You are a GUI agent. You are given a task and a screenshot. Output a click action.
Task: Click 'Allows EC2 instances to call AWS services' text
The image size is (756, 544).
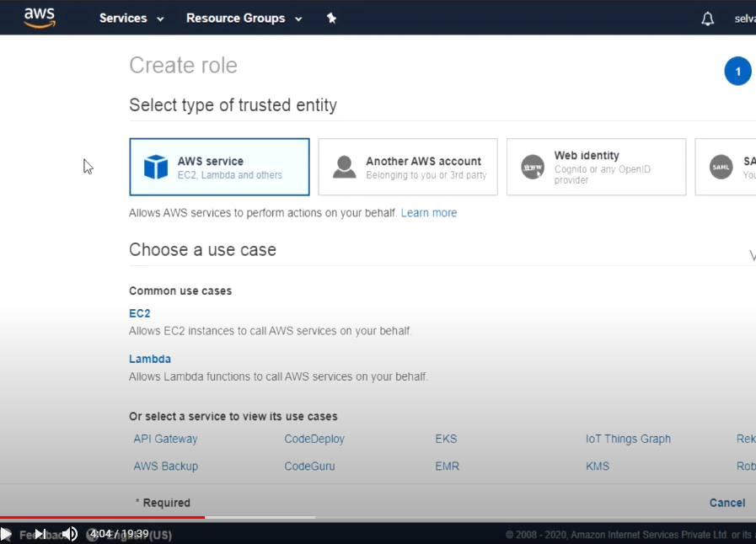click(x=271, y=331)
